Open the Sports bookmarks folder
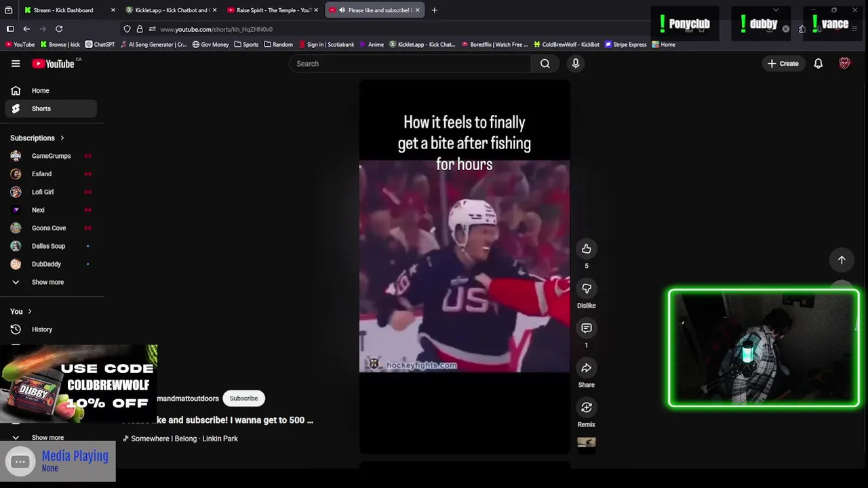The image size is (868, 488). tap(246, 45)
